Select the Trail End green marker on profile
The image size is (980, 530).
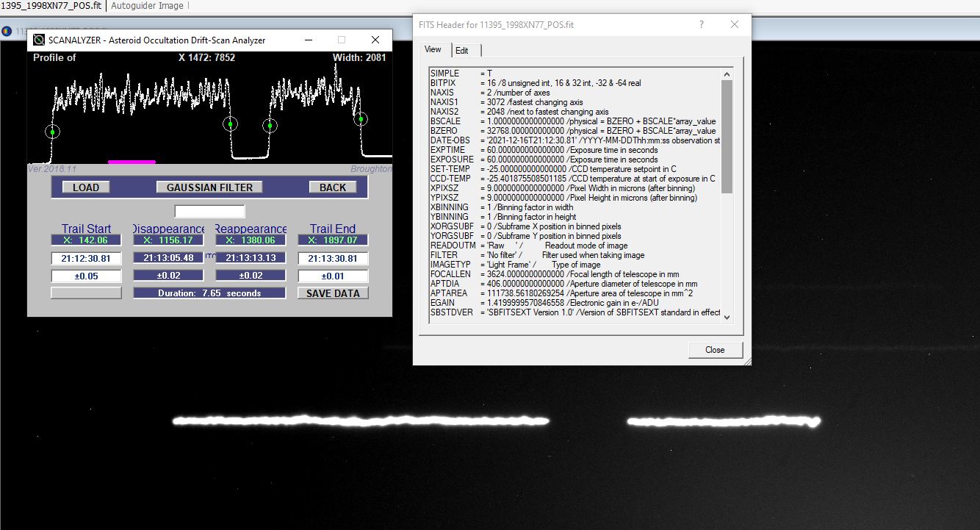point(360,118)
